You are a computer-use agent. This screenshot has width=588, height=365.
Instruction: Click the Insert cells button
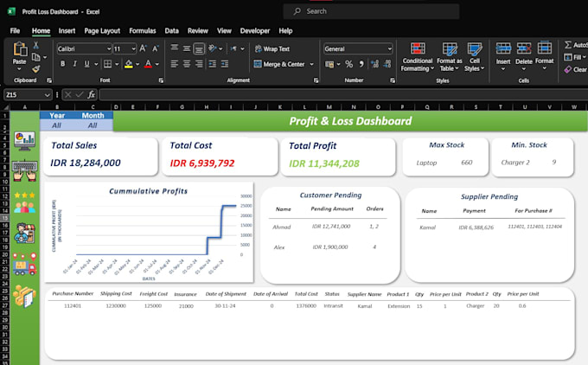point(503,56)
